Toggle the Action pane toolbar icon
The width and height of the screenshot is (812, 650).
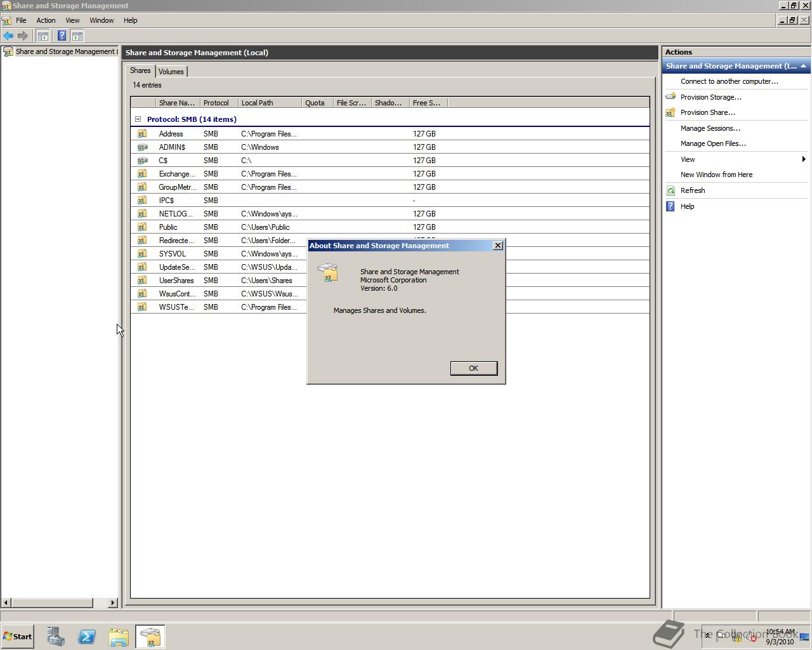[77, 36]
